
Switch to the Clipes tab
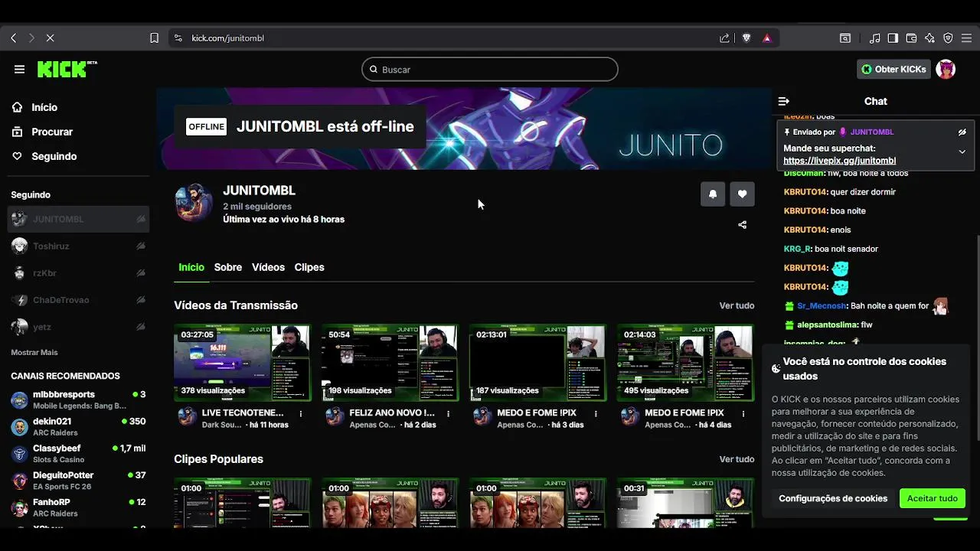coord(309,267)
